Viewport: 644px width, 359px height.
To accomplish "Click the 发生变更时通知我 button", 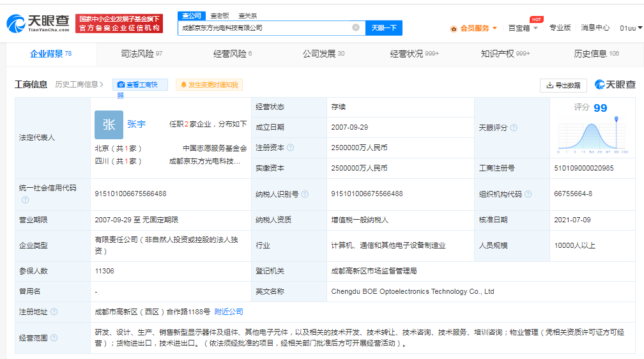I will (x=209, y=84).
